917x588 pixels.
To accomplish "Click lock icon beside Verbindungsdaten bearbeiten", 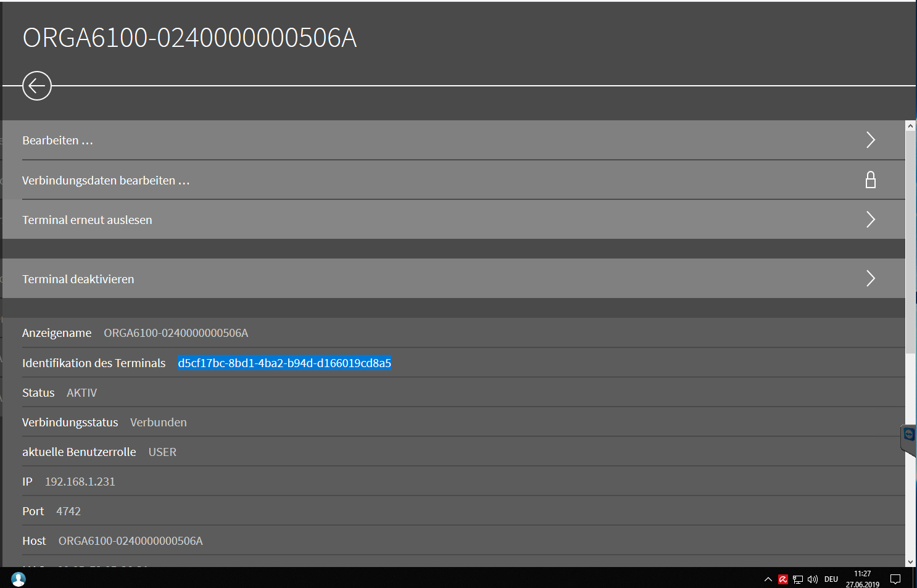I will pos(871,180).
